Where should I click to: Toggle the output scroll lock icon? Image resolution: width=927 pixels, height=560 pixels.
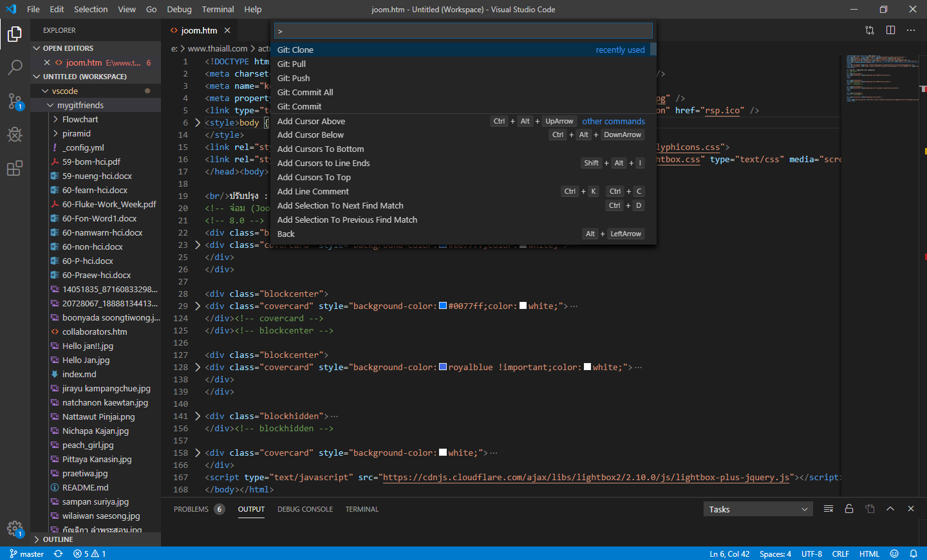(849, 509)
